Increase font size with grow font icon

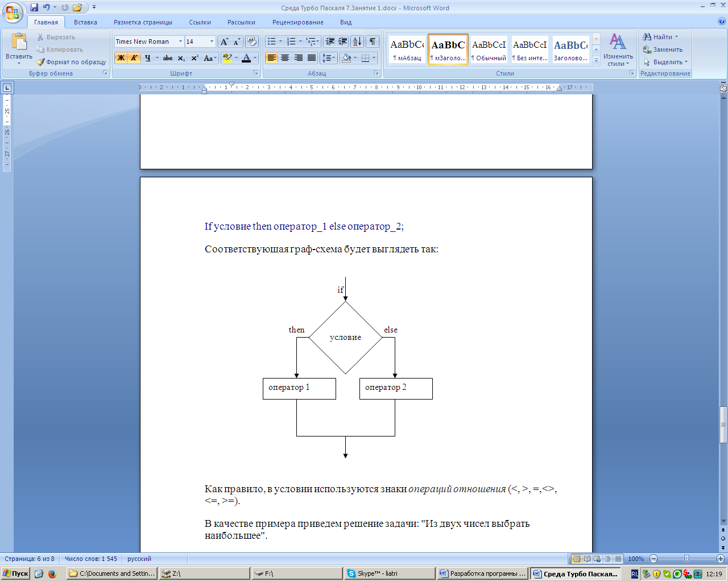[x=224, y=41]
